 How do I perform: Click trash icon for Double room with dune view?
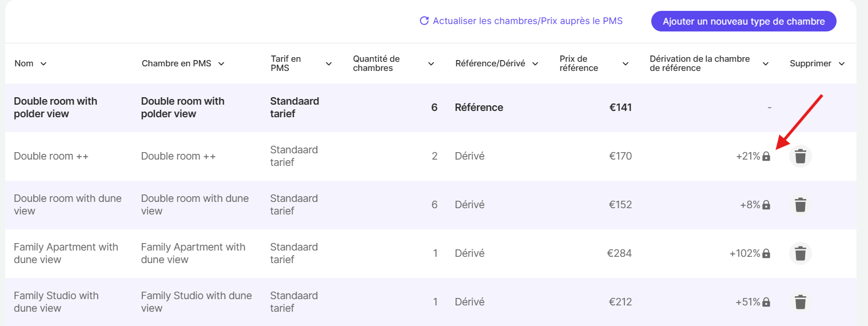click(x=801, y=205)
